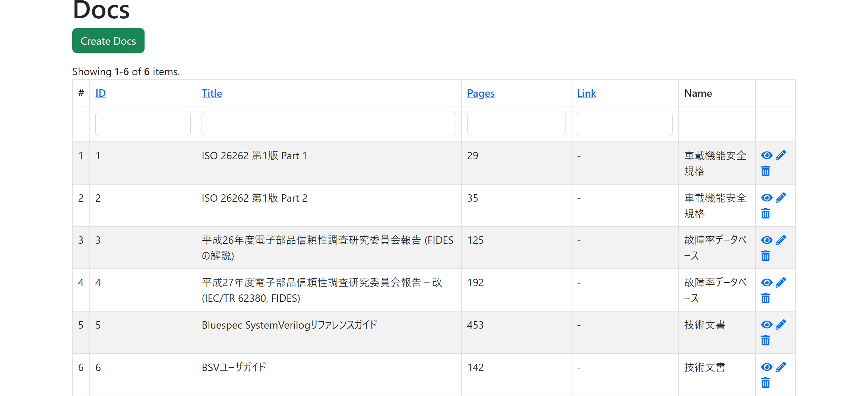Delete ISO 26262 Part 2 using trash icon
The image size is (868, 396).
(x=766, y=214)
